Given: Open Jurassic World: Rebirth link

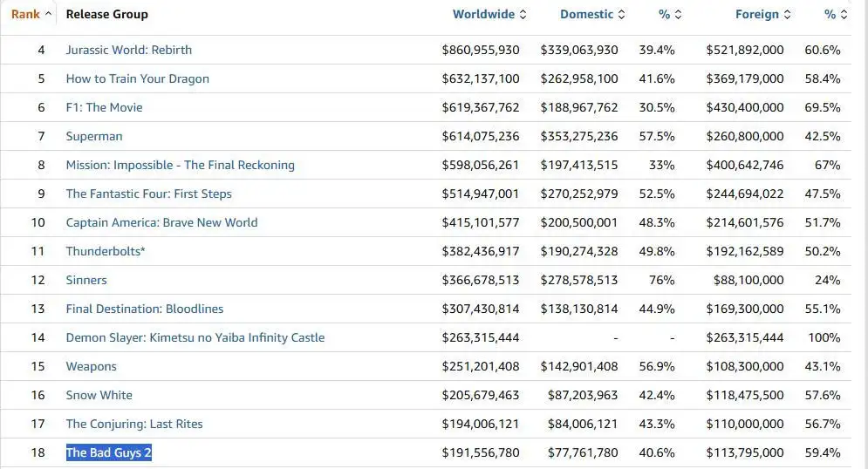Looking at the screenshot, I should click(129, 50).
